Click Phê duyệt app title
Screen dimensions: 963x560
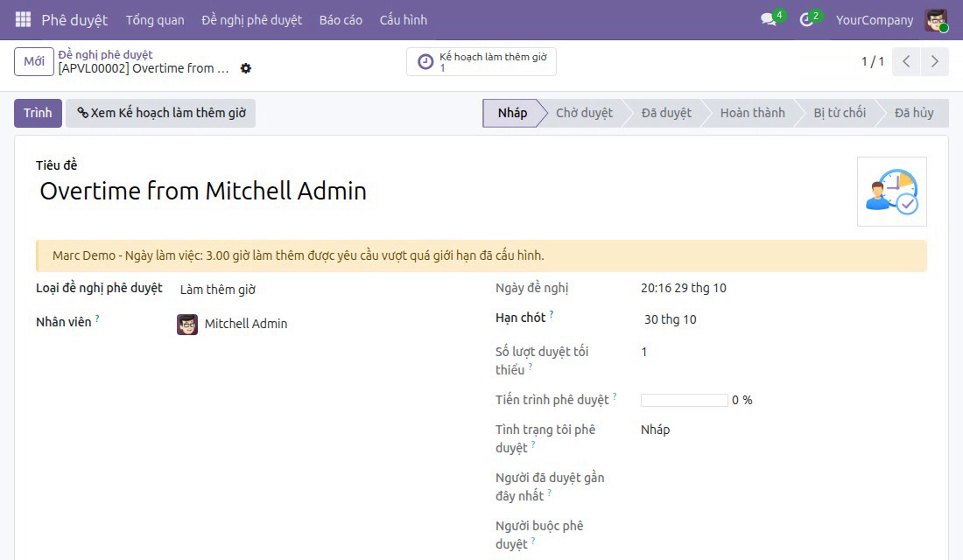pyautogui.click(x=74, y=19)
